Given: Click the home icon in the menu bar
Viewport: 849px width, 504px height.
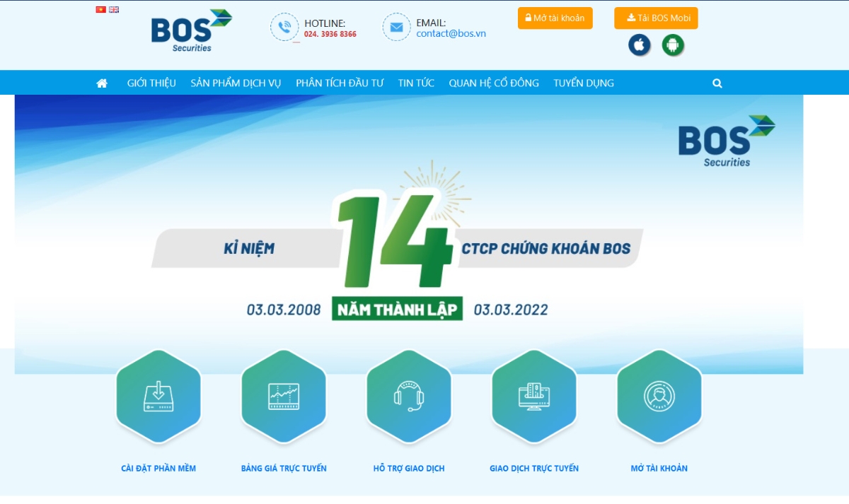Looking at the screenshot, I should [102, 83].
